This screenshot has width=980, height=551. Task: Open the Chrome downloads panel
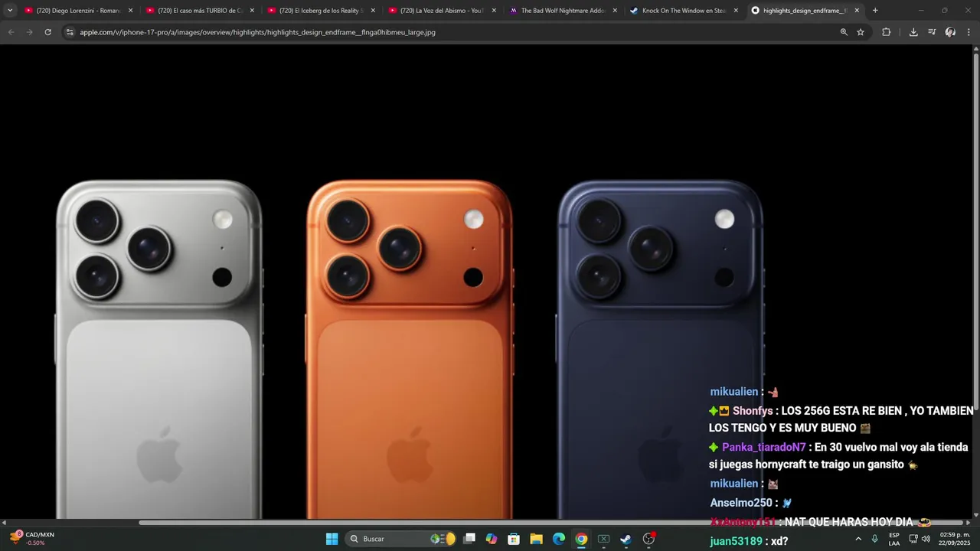click(x=913, y=32)
